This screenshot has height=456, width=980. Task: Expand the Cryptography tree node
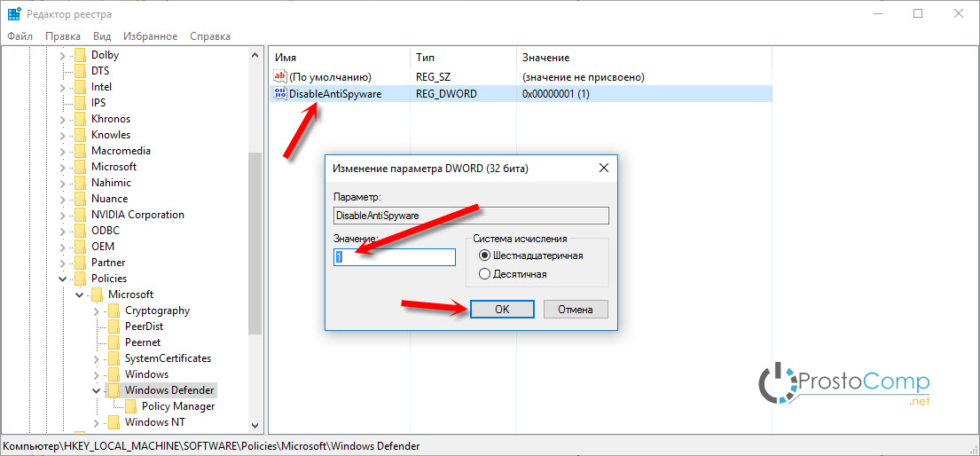click(96, 311)
